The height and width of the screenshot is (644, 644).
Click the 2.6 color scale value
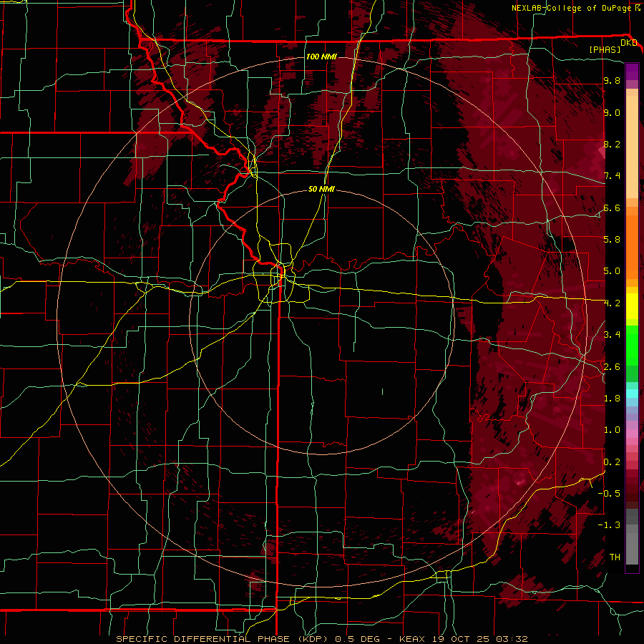(x=612, y=367)
